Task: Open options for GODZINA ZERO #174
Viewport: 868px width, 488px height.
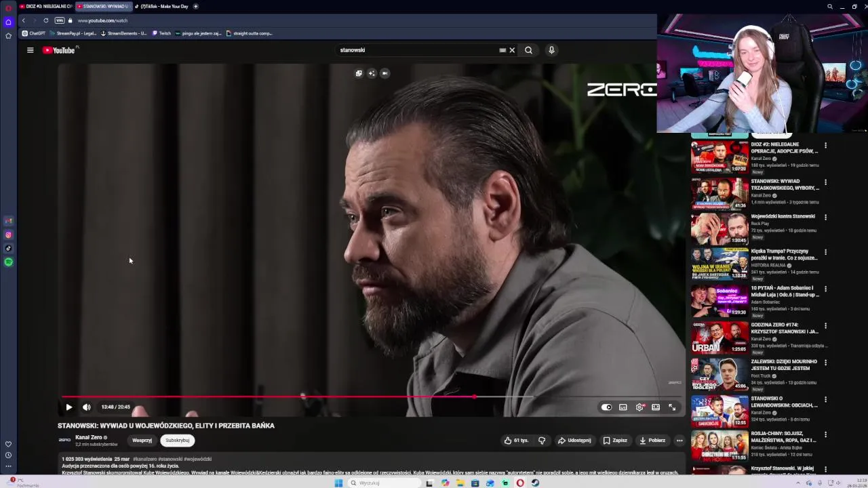Action: point(825,326)
